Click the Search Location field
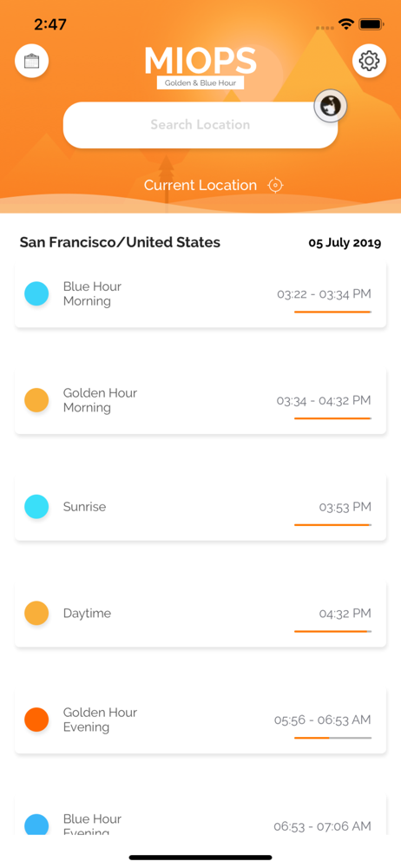 (x=200, y=124)
